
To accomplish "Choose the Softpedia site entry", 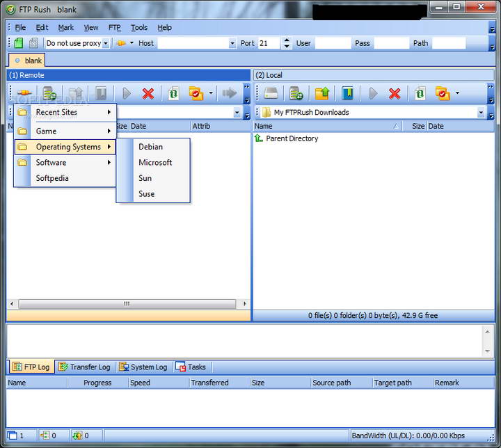I will (x=65, y=178).
